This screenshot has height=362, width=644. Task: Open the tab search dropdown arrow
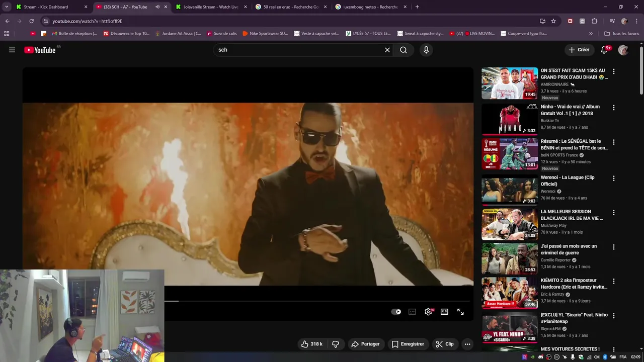click(x=7, y=7)
